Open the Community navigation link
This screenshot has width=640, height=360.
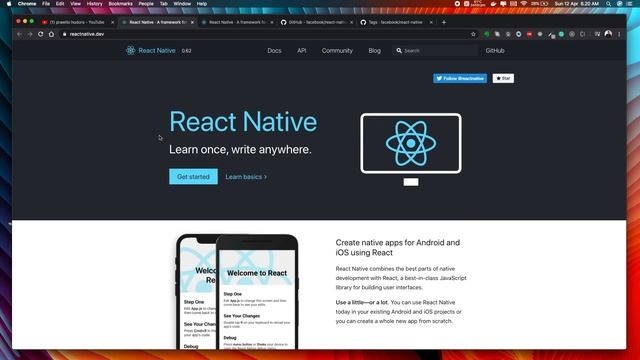[x=337, y=51]
